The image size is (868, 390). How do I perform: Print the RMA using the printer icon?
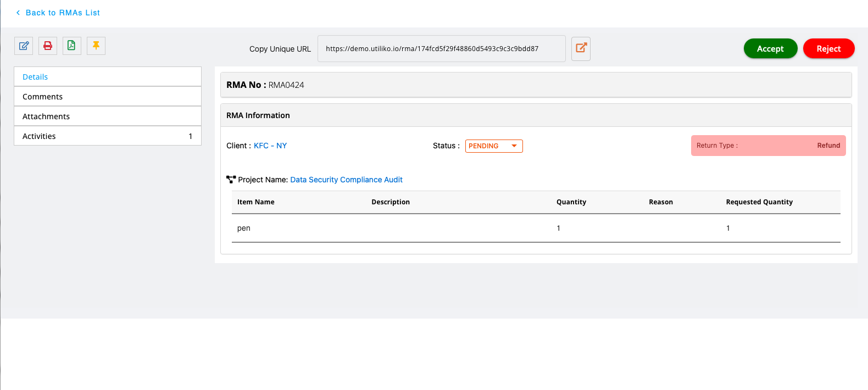pyautogui.click(x=48, y=46)
